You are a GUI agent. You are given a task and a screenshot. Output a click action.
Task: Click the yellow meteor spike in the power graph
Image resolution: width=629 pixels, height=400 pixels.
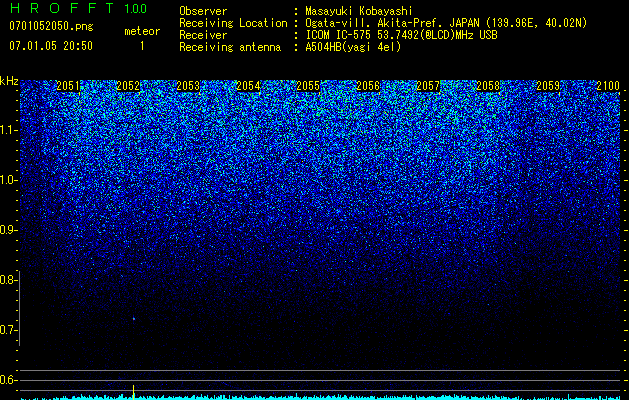134,391
